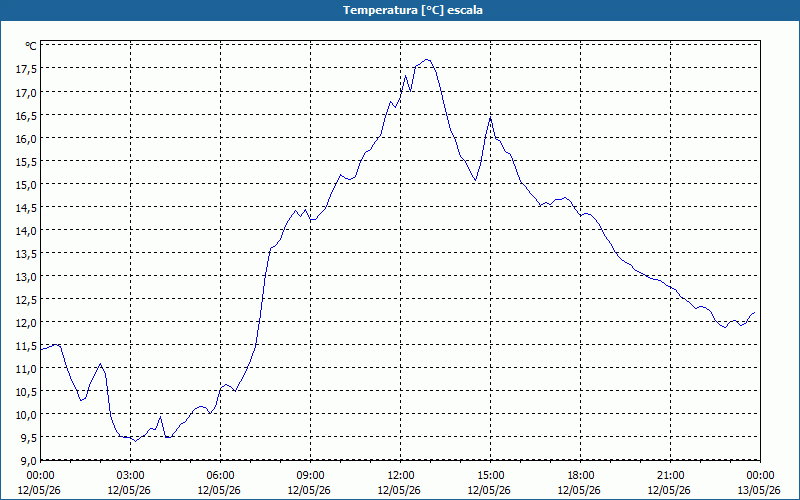The image size is (800, 500).
Task: Click the 12,0 vertical axis value
Action: [26, 322]
